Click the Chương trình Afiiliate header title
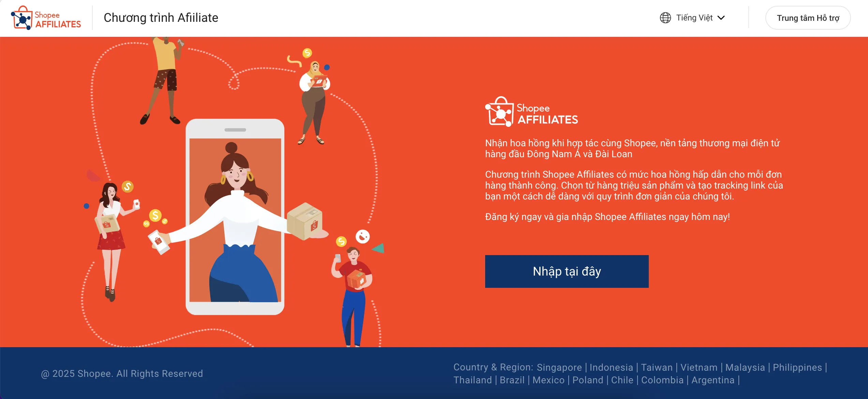The height and width of the screenshot is (399, 868). point(161,18)
